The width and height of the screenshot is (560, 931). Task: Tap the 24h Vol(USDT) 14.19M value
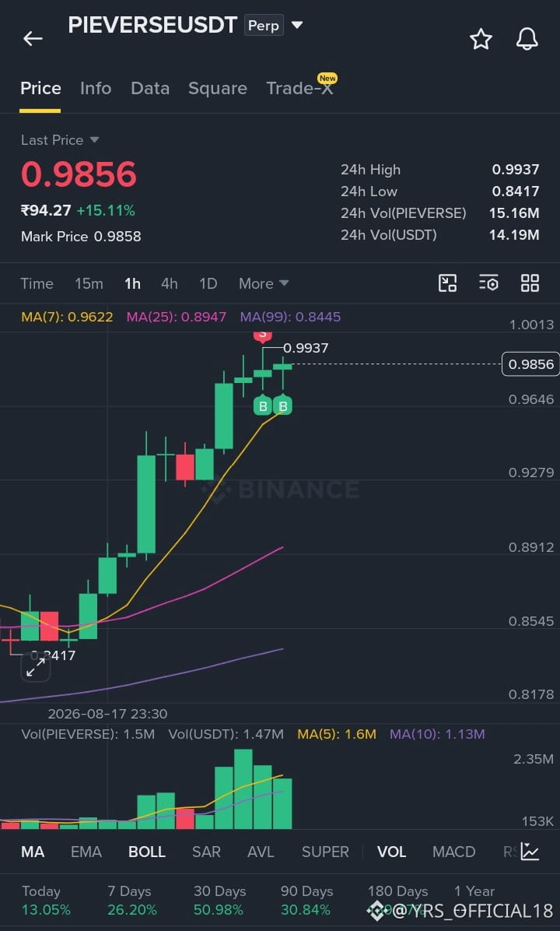[x=514, y=235]
